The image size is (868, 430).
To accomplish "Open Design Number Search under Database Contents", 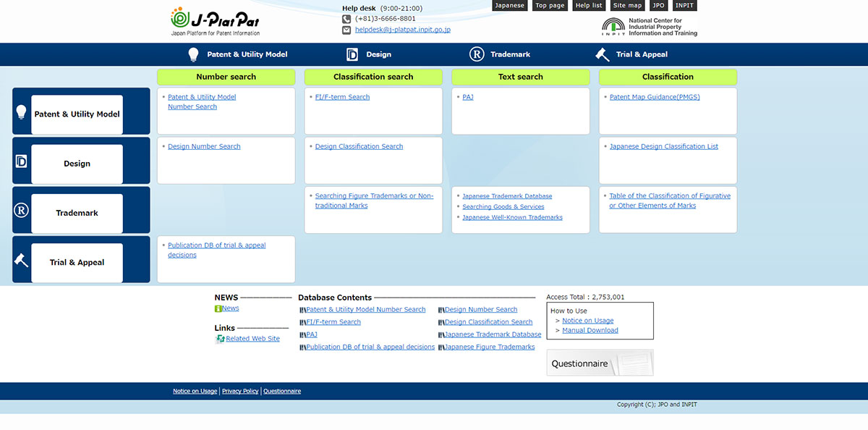I will (481, 310).
